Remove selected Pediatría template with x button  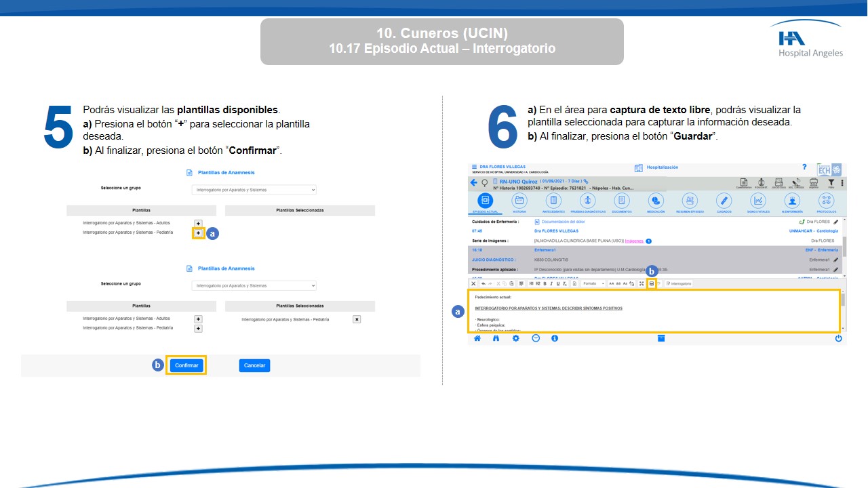pos(357,319)
